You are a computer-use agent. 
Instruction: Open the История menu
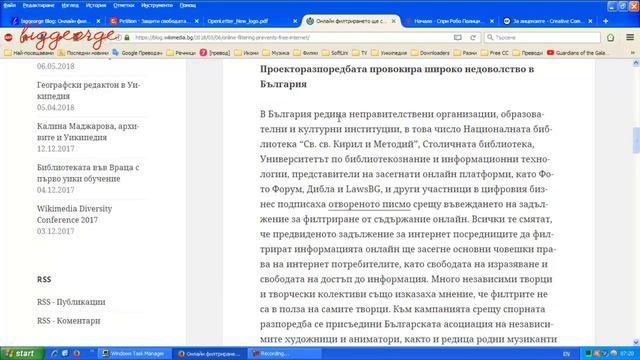[96, 5]
